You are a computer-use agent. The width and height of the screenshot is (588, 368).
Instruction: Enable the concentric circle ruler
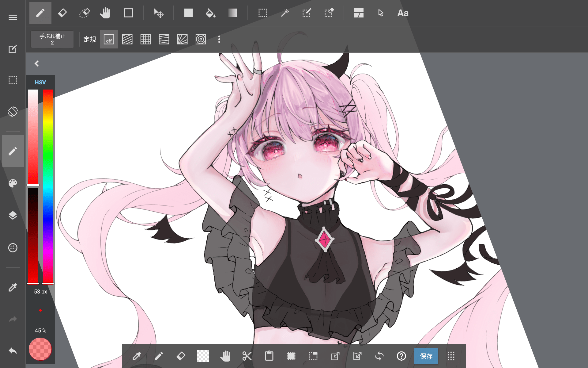[201, 39]
